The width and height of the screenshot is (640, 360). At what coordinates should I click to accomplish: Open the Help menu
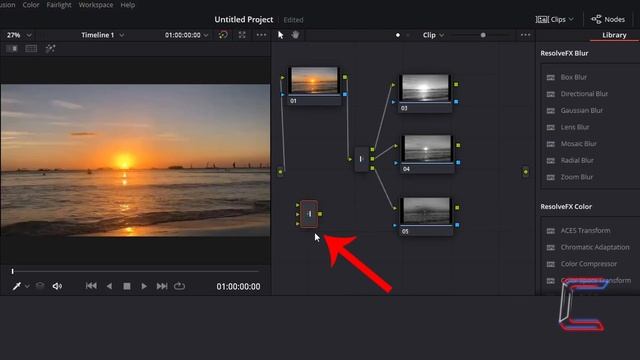pyautogui.click(x=128, y=5)
